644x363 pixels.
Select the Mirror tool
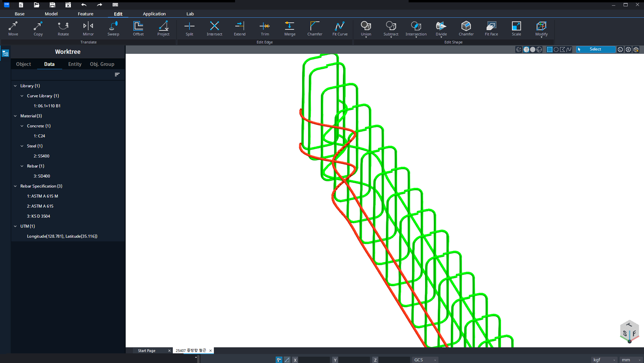88,28
